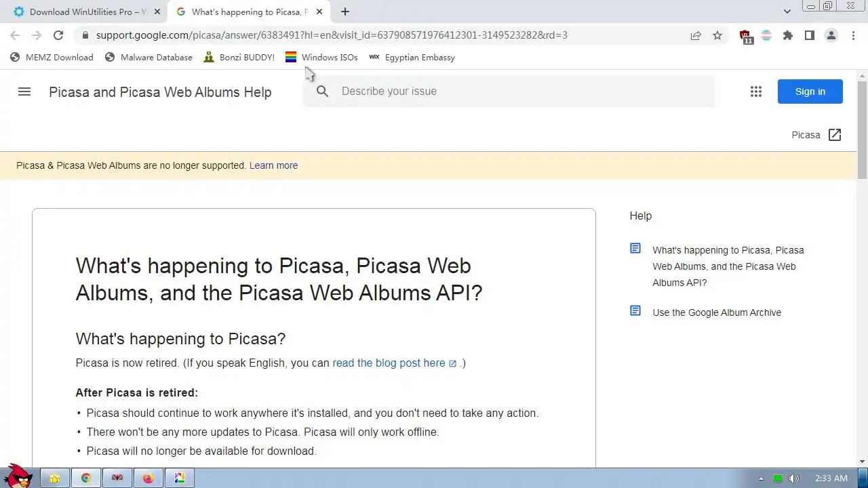Viewport: 868px width, 488px height.
Task: Click the scrollbar down arrow
Action: [862, 461]
